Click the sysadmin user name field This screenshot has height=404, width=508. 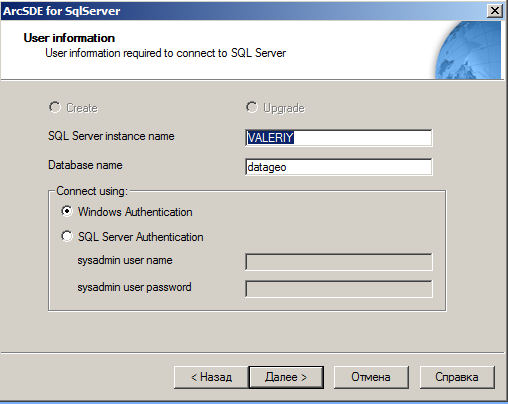[x=339, y=262]
